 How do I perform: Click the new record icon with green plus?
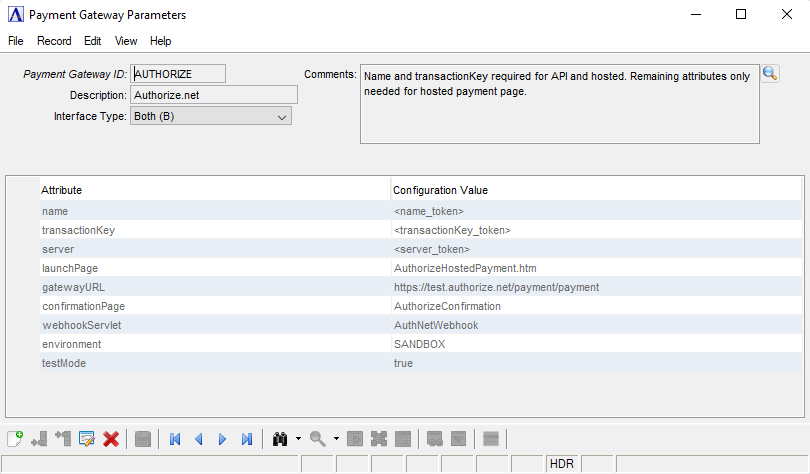[x=15, y=439]
